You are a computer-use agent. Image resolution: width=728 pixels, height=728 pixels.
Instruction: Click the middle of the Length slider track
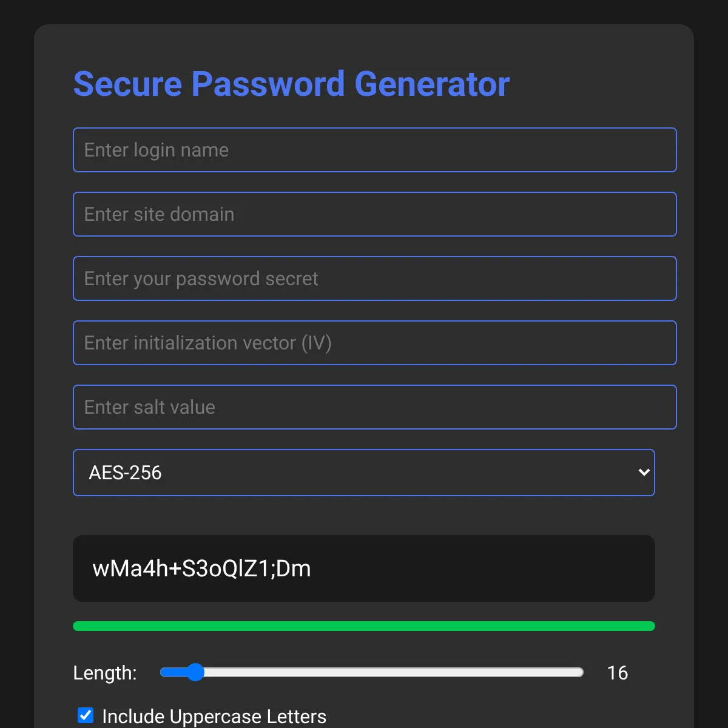pos(372,672)
